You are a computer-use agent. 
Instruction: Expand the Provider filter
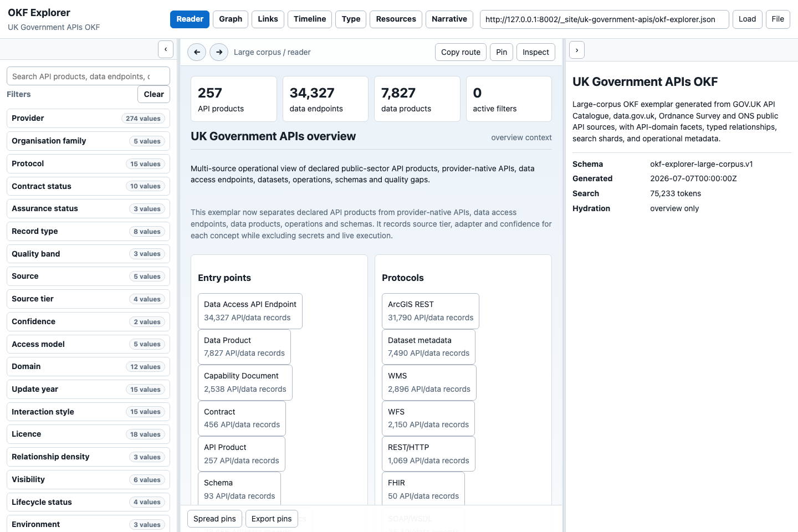pos(88,118)
